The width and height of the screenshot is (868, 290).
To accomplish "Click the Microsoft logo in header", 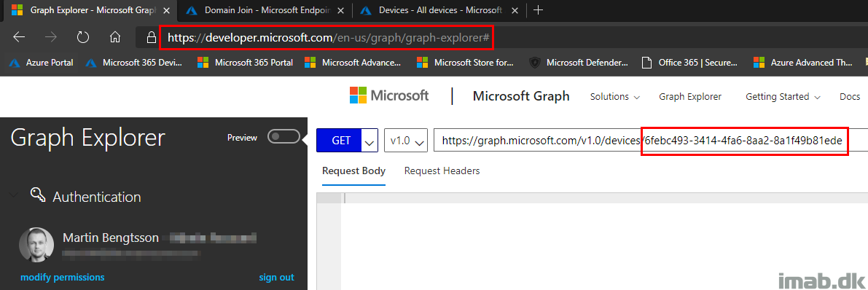I will (389, 95).
